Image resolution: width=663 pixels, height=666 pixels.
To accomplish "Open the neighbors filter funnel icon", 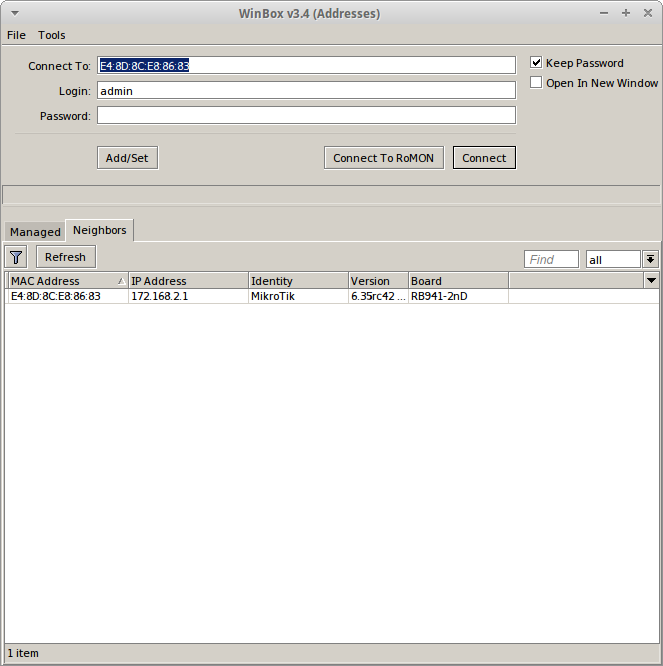I will coord(16,257).
